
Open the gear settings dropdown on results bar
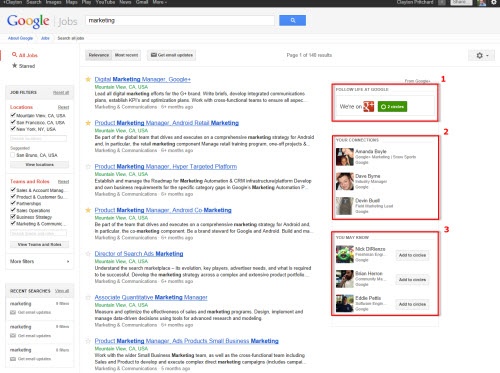point(481,55)
